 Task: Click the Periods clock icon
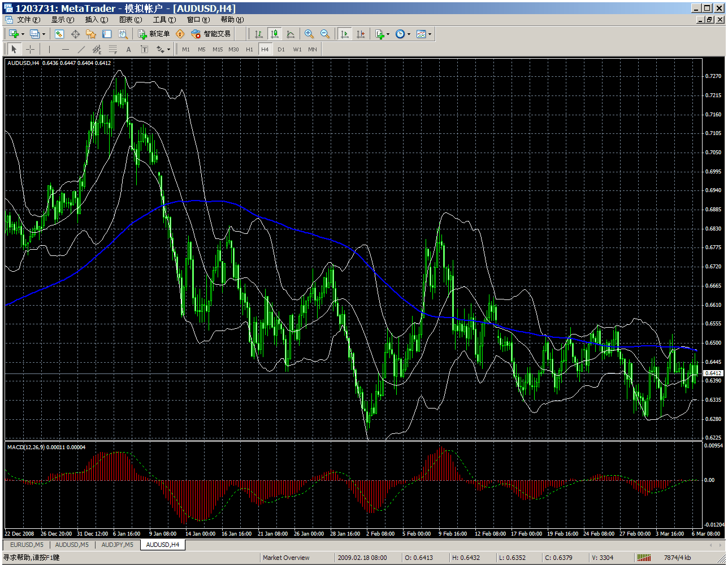(400, 34)
